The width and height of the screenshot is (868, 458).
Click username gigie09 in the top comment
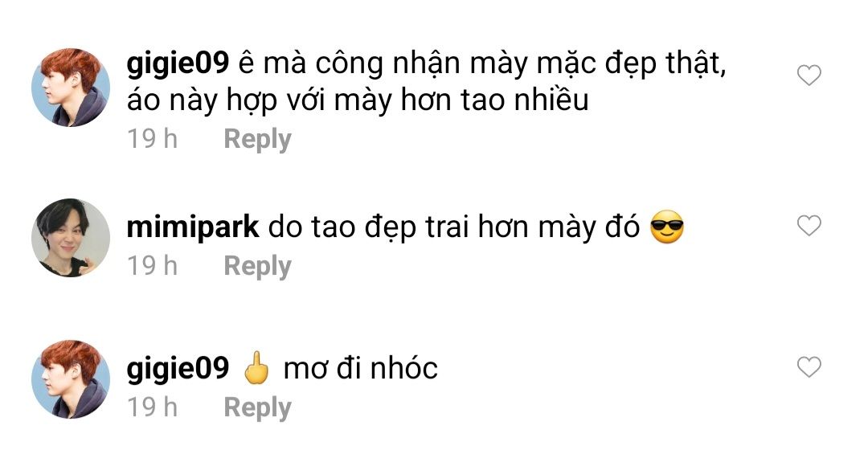(178, 64)
